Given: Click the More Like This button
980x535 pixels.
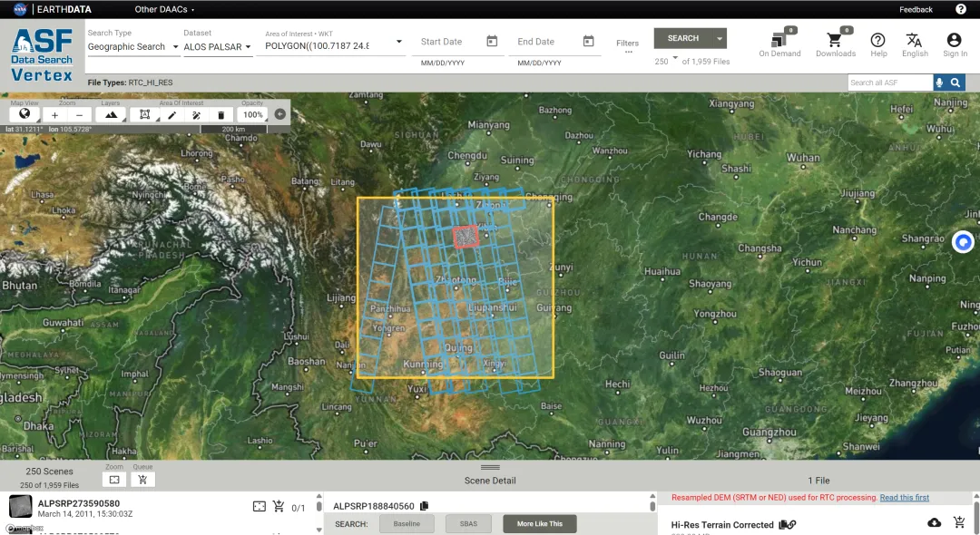Looking at the screenshot, I should click(539, 524).
